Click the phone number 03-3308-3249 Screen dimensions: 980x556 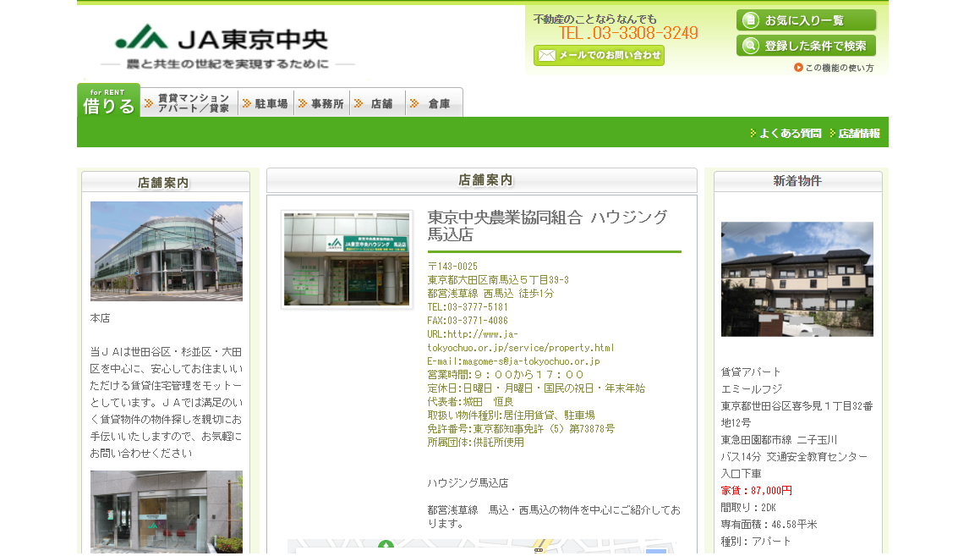tap(628, 33)
